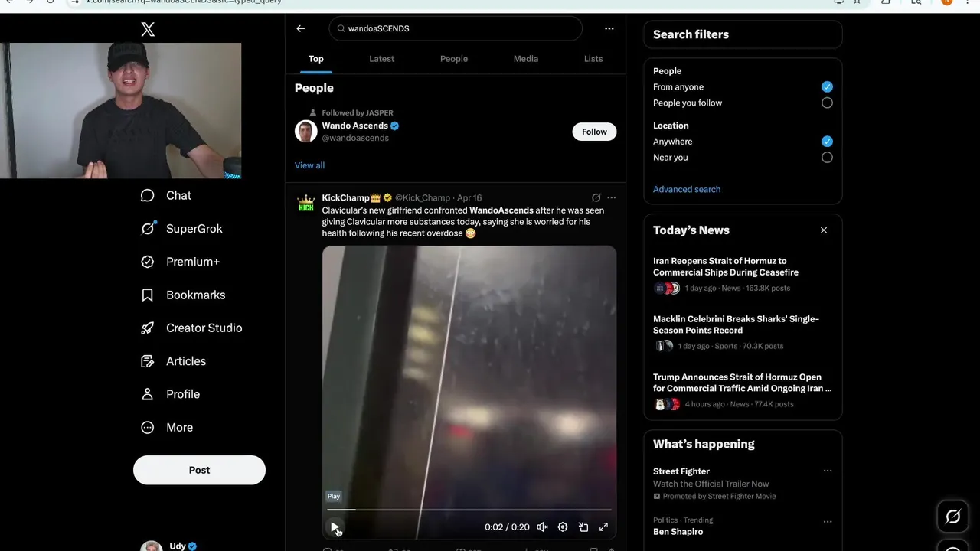Select Anywhere location radio option

point(827,142)
